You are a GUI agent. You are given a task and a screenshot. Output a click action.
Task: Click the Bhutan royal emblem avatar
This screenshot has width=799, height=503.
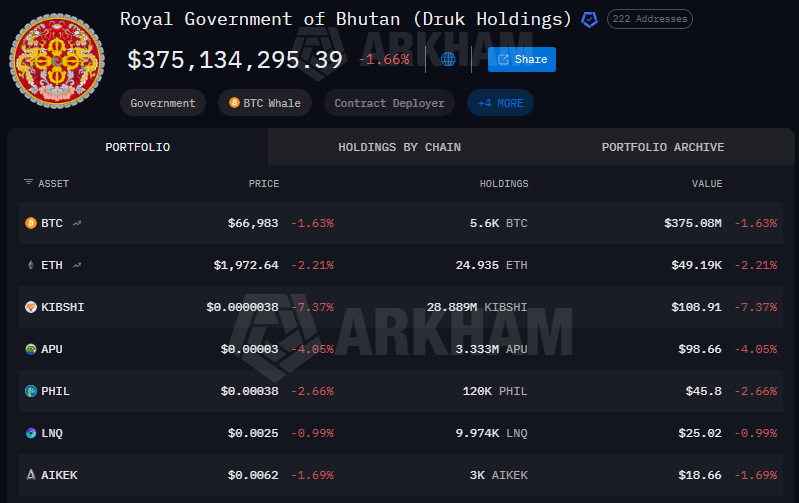click(x=54, y=60)
